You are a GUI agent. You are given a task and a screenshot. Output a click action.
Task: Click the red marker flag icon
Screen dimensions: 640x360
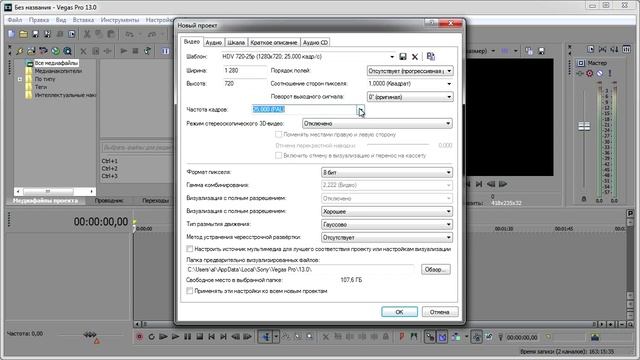[402, 337]
